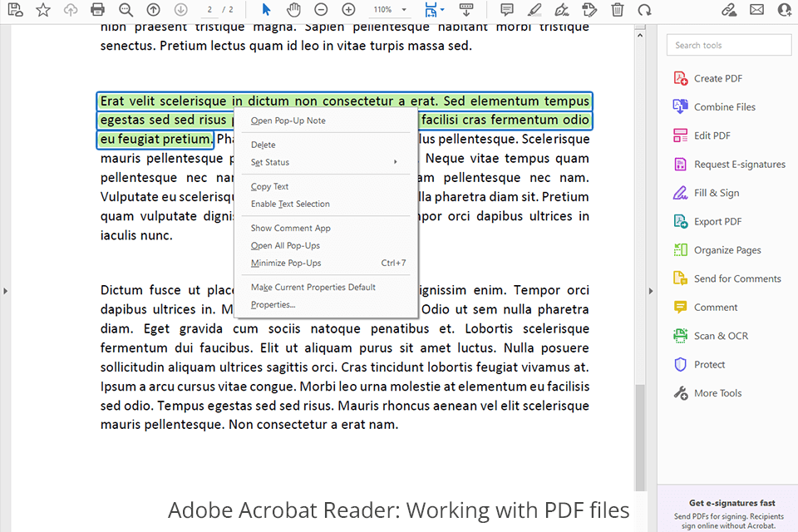
Task: Activate the hand pan tool
Action: click(293, 10)
